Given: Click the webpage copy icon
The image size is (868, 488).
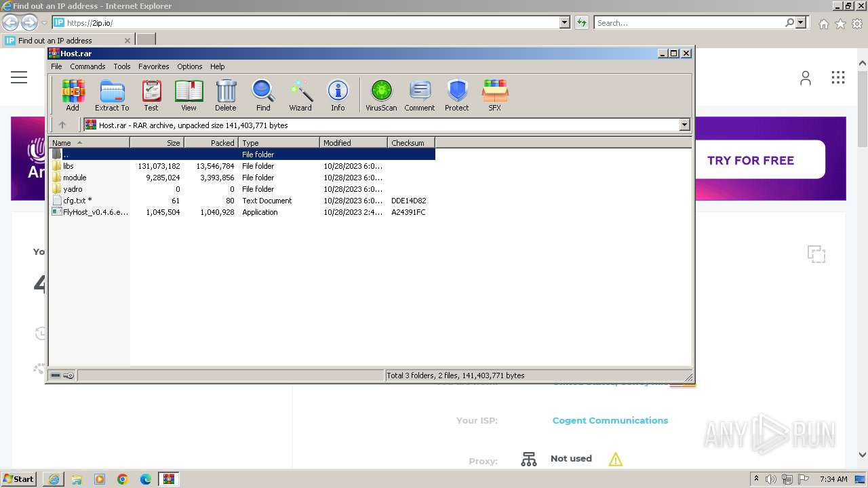Looking at the screenshot, I should (x=816, y=254).
